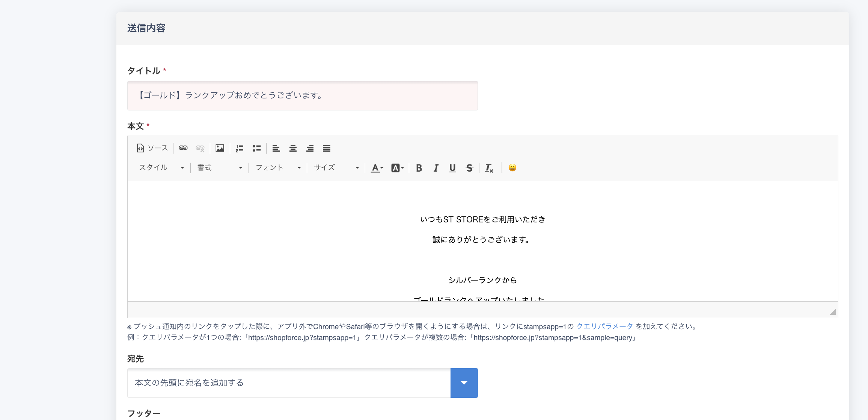Click the line シルバーランクから

[482, 280]
